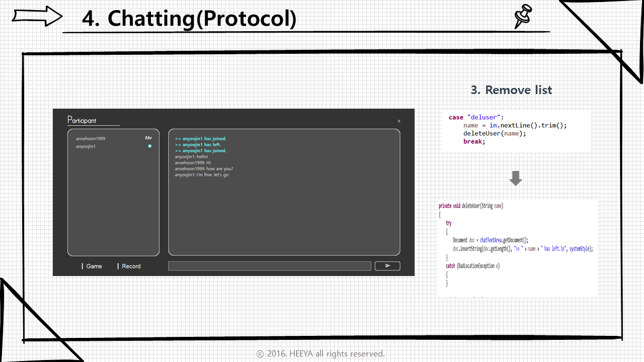644x362 pixels.
Task: Click the '© 2016. HEEYA all rights reserved.' footer
Action: click(x=320, y=354)
